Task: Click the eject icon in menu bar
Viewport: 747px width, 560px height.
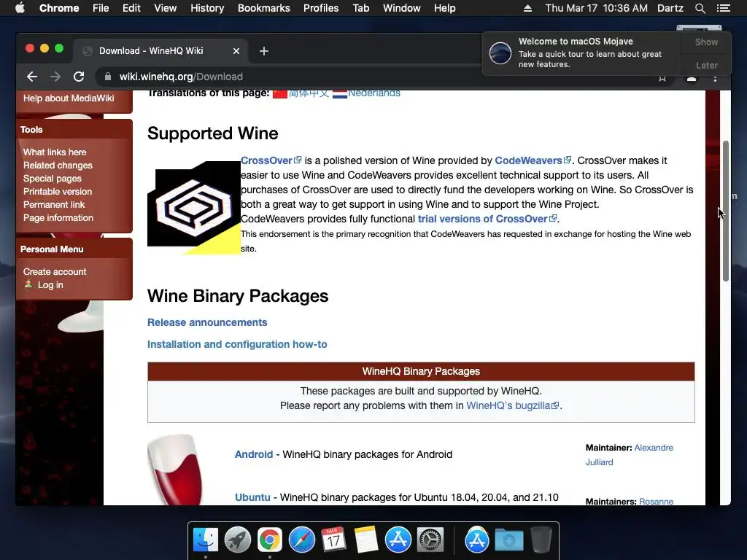Action: [x=527, y=8]
